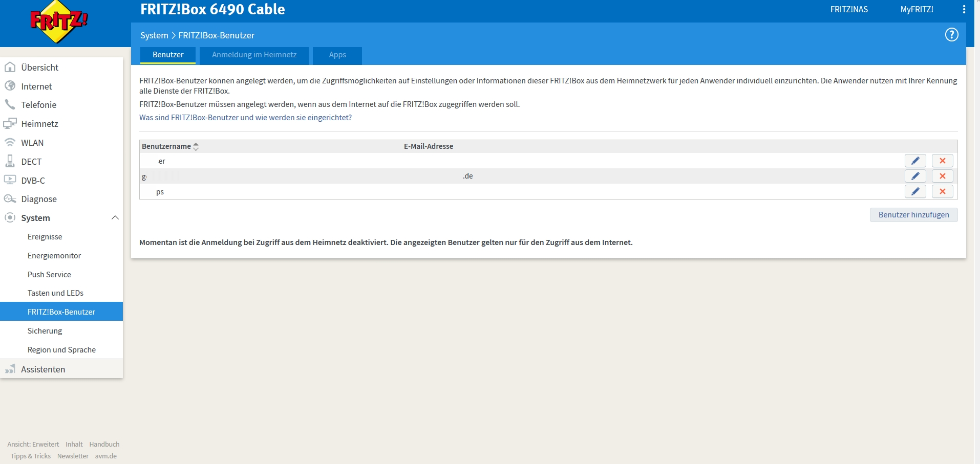
Task: Collapse the System menu chevron
Action: (x=115, y=217)
